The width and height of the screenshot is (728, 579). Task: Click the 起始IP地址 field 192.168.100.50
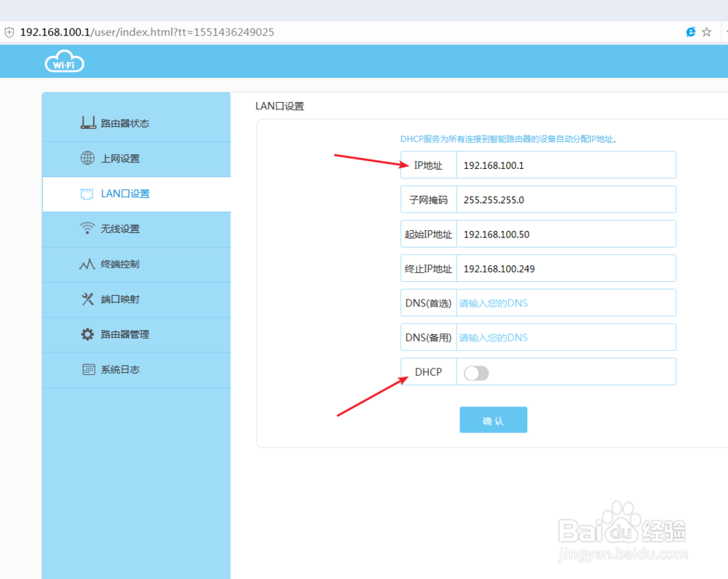click(x=566, y=234)
